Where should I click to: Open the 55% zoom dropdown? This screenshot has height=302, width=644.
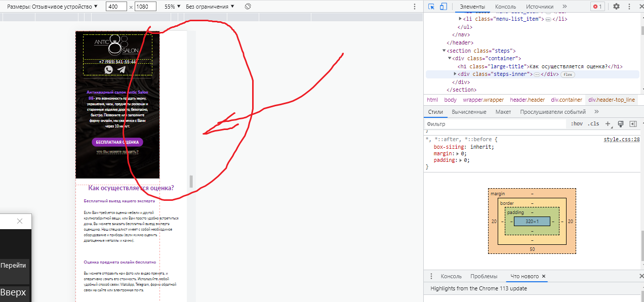tap(172, 7)
